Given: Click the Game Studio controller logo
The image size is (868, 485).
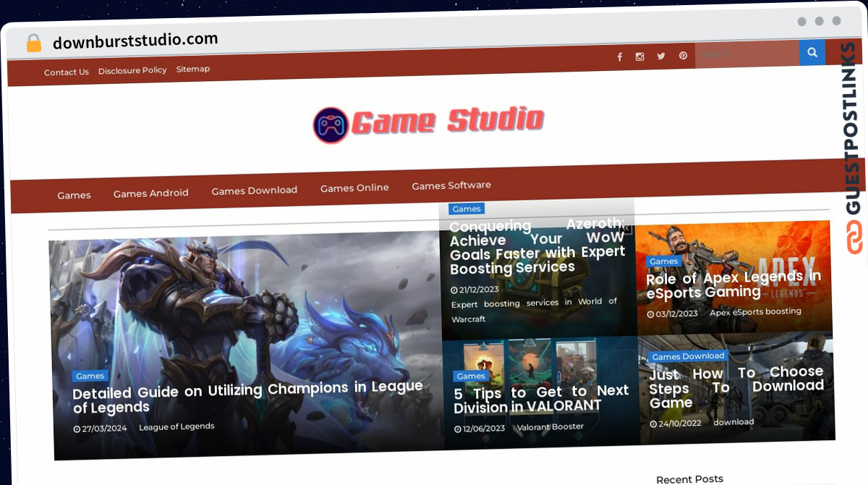Looking at the screenshot, I should point(331,125).
